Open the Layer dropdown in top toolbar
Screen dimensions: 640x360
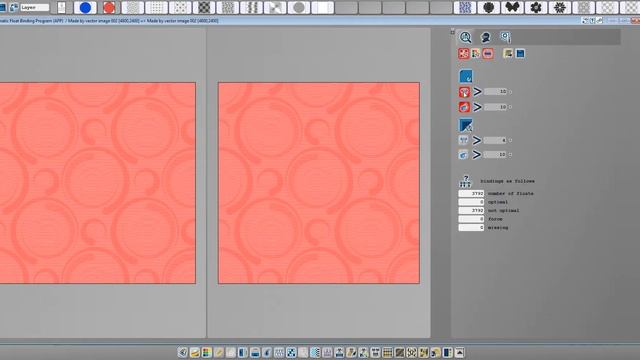[34, 7]
